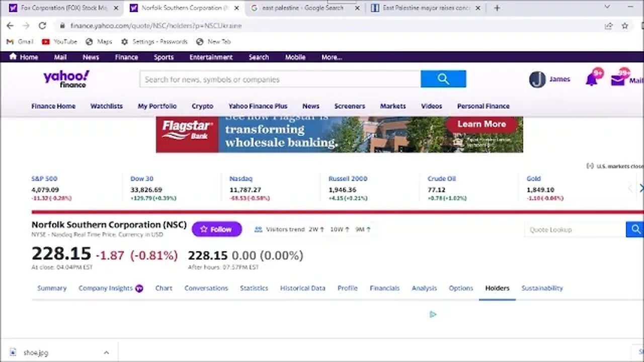644x362 pixels.
Task: Open Personal Finance menu
Action: [x=483, y=106]
